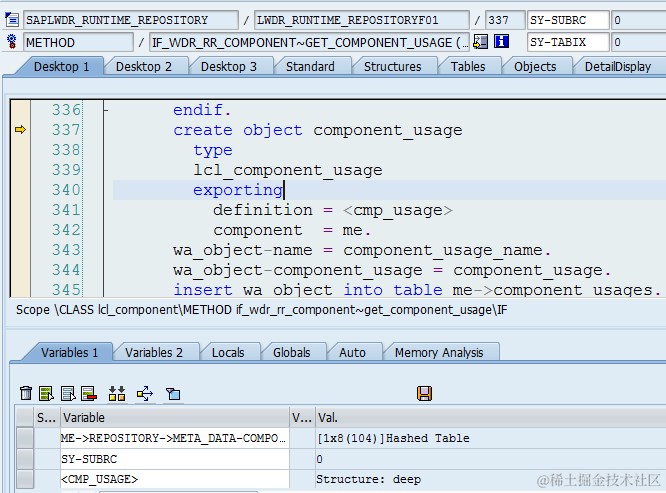Click the program document icon beside SAPLWDR_RUNTIME_REPOSITORY
666x493 pixels.
[11, 20]
